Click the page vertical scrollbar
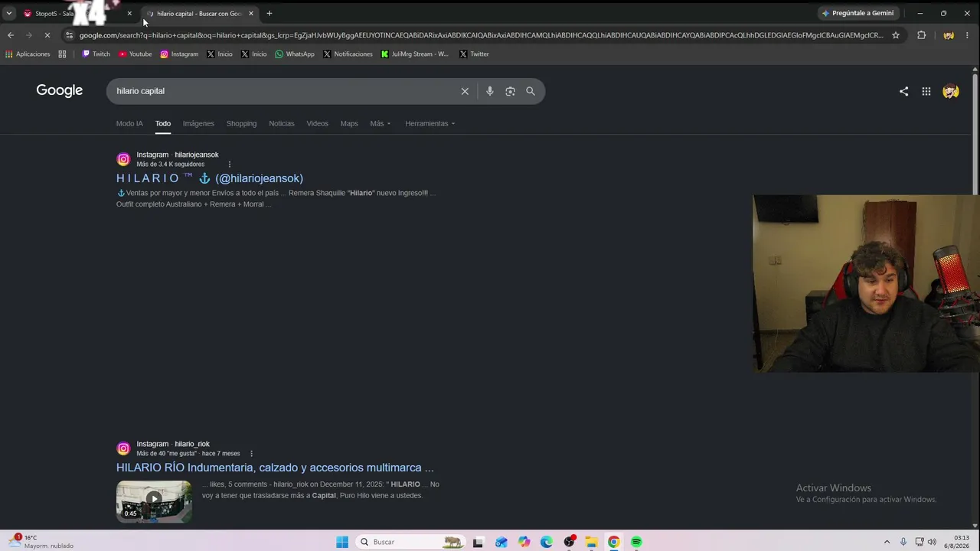This screenshot has height=551, width=980. coord(975,134)
